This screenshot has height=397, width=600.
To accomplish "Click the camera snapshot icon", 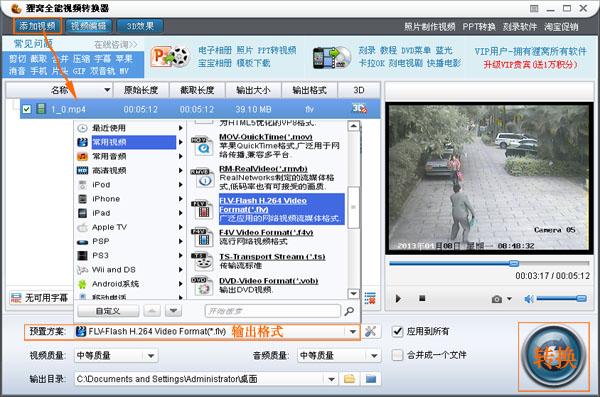I will (497, 299).
